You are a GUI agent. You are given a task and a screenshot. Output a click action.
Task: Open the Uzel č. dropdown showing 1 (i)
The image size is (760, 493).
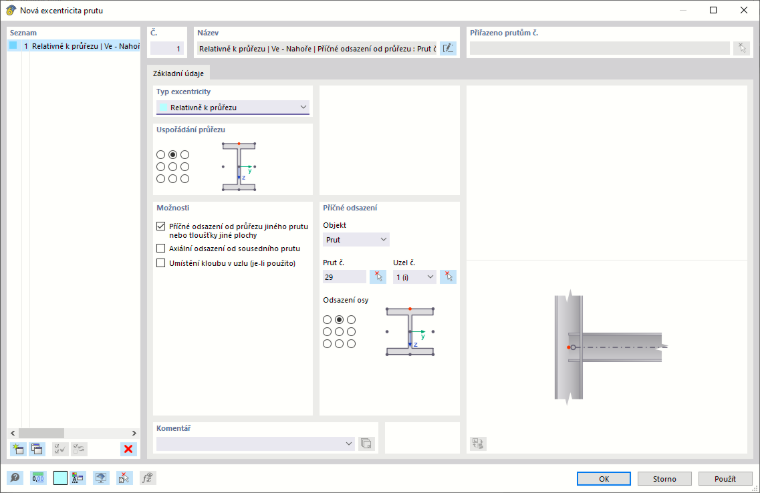coord(414,277)
